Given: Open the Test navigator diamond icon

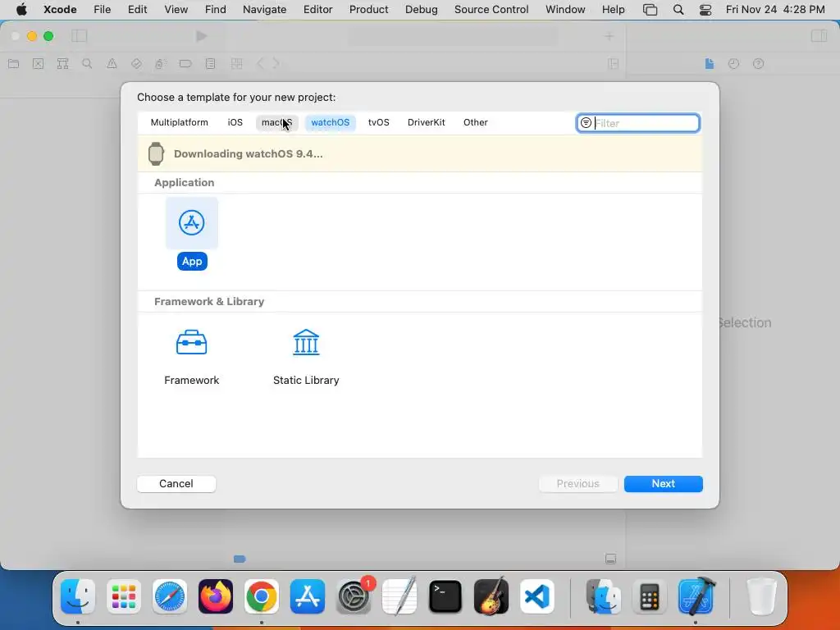Looking at the screenshot, I should [x=136, y=64].
